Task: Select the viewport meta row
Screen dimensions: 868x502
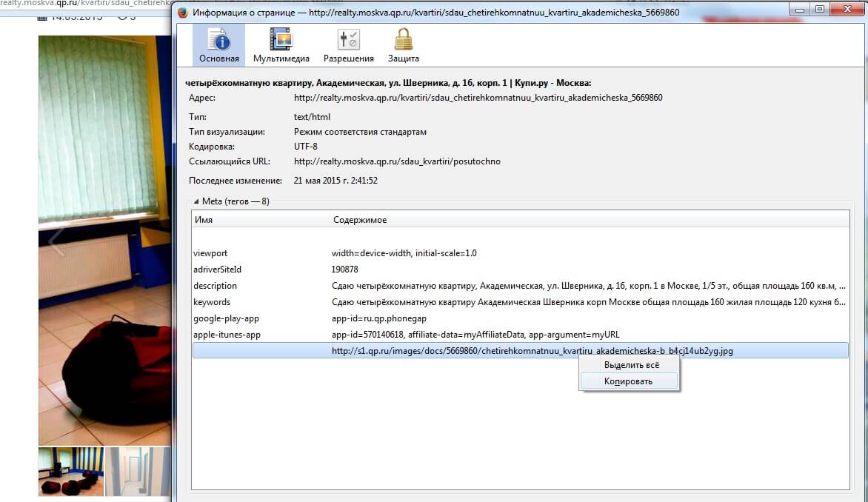Action: click(x=521, y=253)
